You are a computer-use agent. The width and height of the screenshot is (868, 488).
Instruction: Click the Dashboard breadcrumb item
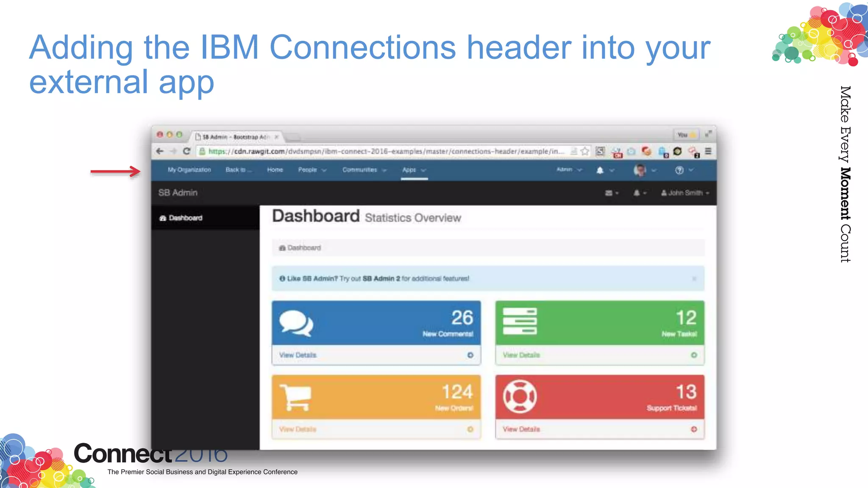pyautogui.click(x=300, y=248)
